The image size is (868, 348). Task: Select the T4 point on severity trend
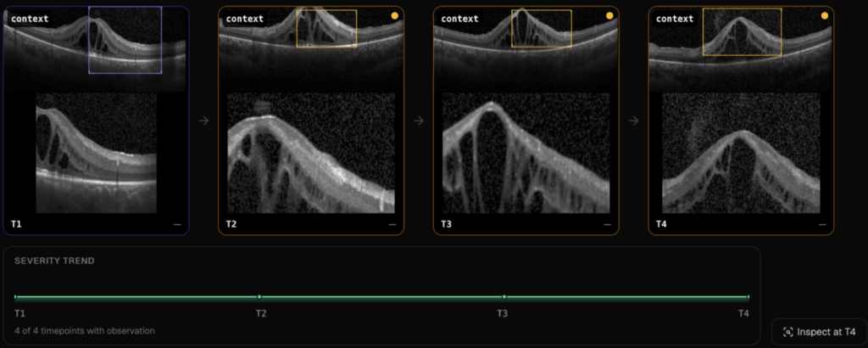tap(748, 297)
